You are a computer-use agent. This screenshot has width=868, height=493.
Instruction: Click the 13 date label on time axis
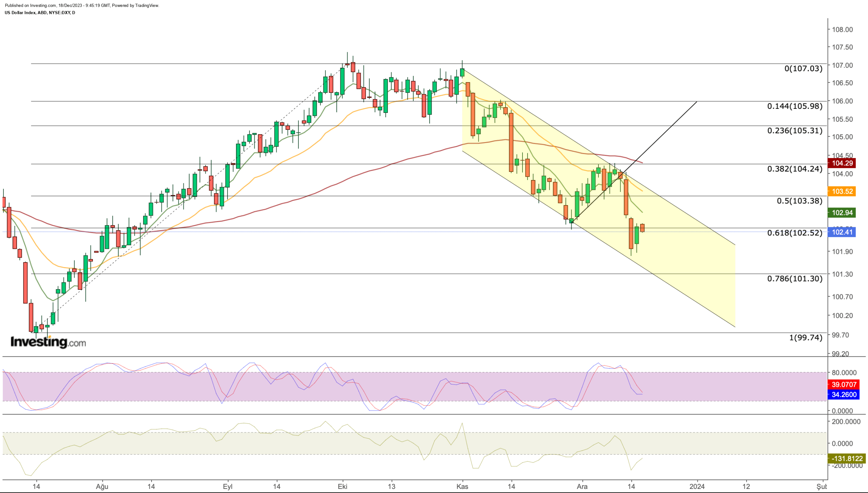tap(392, 487)
